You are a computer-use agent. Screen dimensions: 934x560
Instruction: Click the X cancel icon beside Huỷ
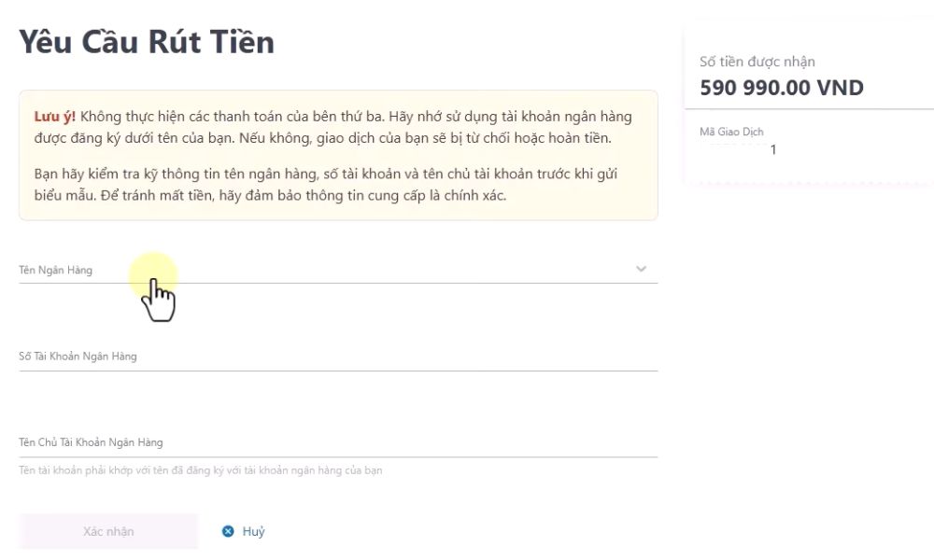click(227, 530)
